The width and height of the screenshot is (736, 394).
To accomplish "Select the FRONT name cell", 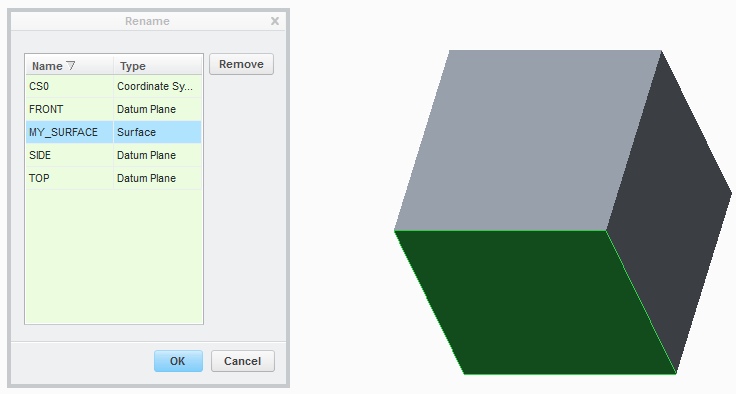I will click(69, 109).
